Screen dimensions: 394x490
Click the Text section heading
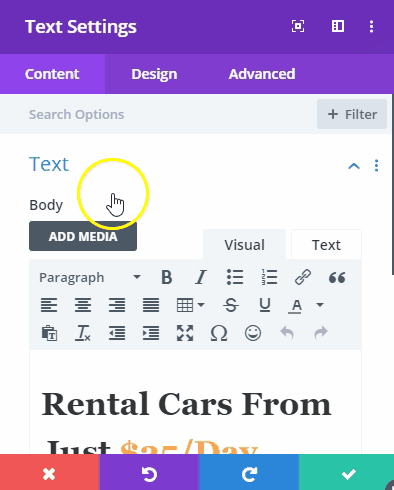click(49, 164)
